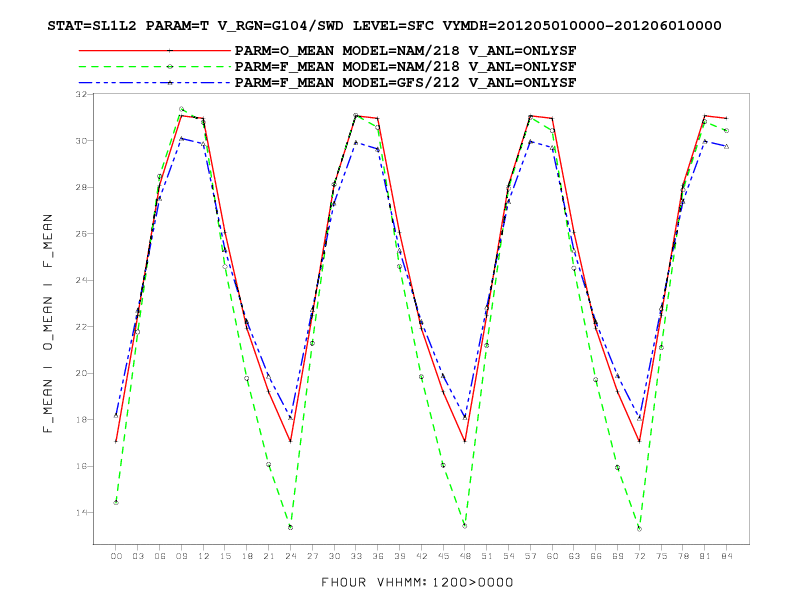The width and height of the screenshot is (792, 612).
Task: Click the chart title starting with STAT=SL1L2
Action: [384, 26]
